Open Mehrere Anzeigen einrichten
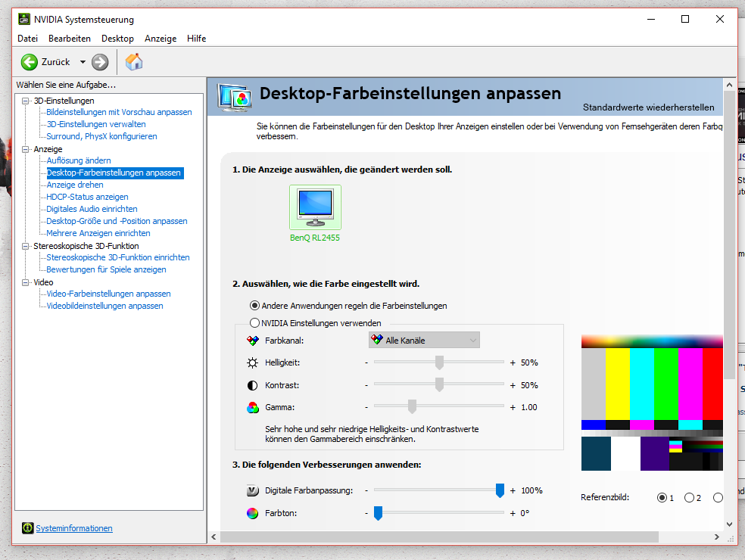 [x=98, y=233]
